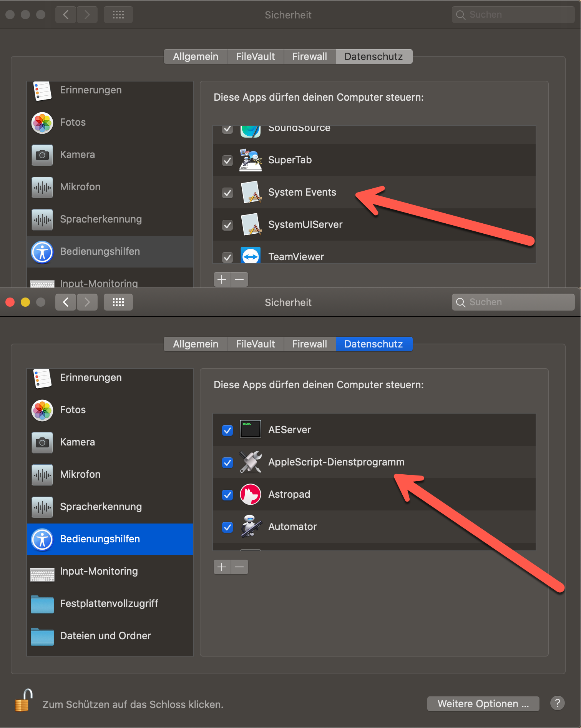This screenshot has height=728, width=581.
Task: Switch to FileVault tab in back window
Action: click(256, 57)
